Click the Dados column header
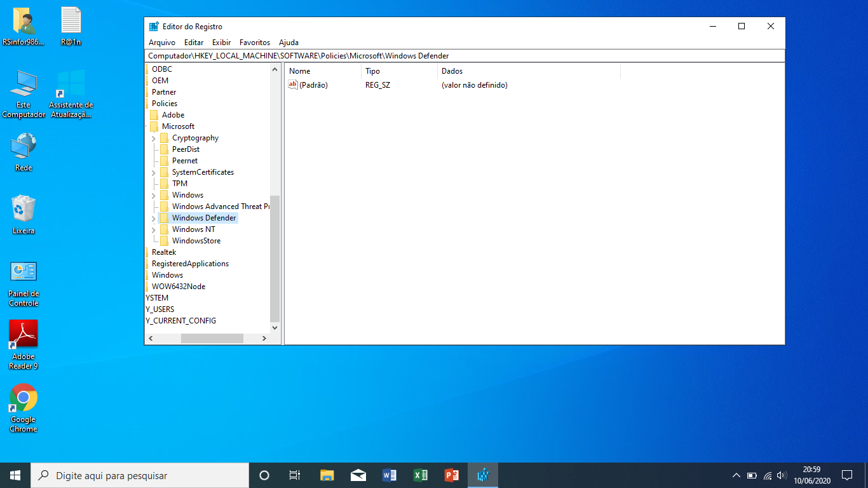868x488 pixels. [529, 71]
